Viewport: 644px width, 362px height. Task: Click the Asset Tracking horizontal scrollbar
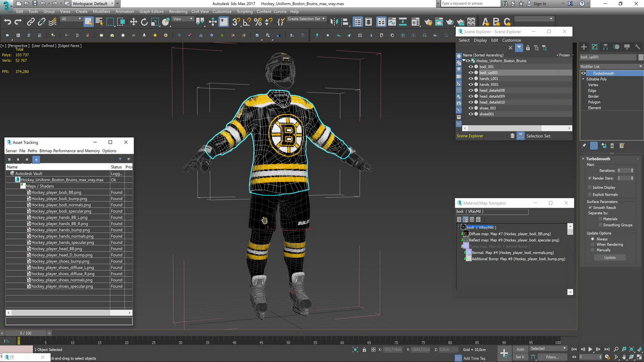[x=69, y=313]
